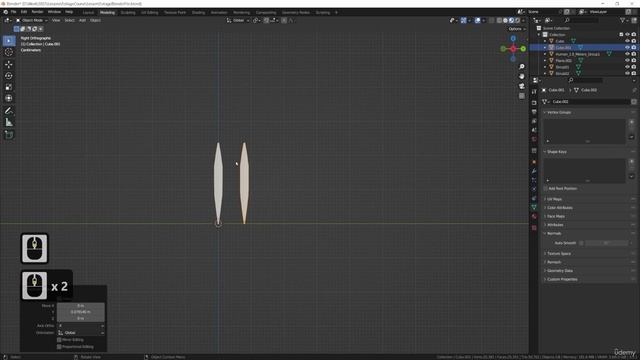Select the Add Cube tool
Image resolution: width=640 pixels, height=360 pixels.
pyautogui.click(x=9, y=135)
